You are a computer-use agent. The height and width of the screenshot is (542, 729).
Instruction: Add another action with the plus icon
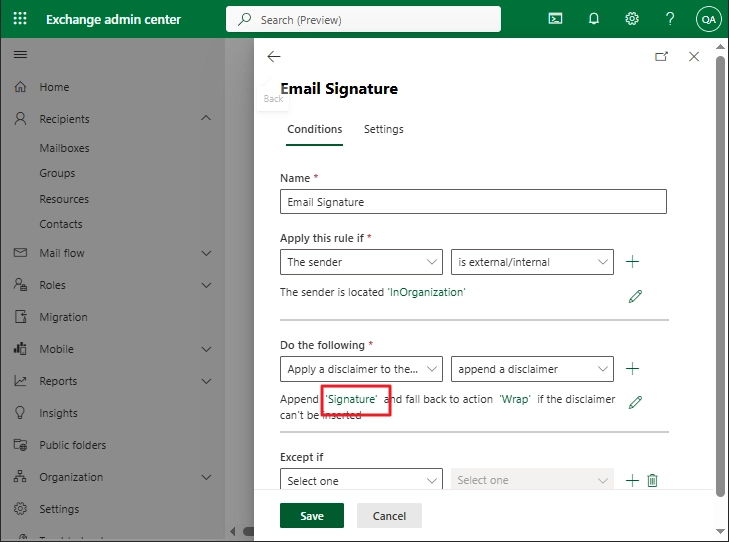pos(632,369)
